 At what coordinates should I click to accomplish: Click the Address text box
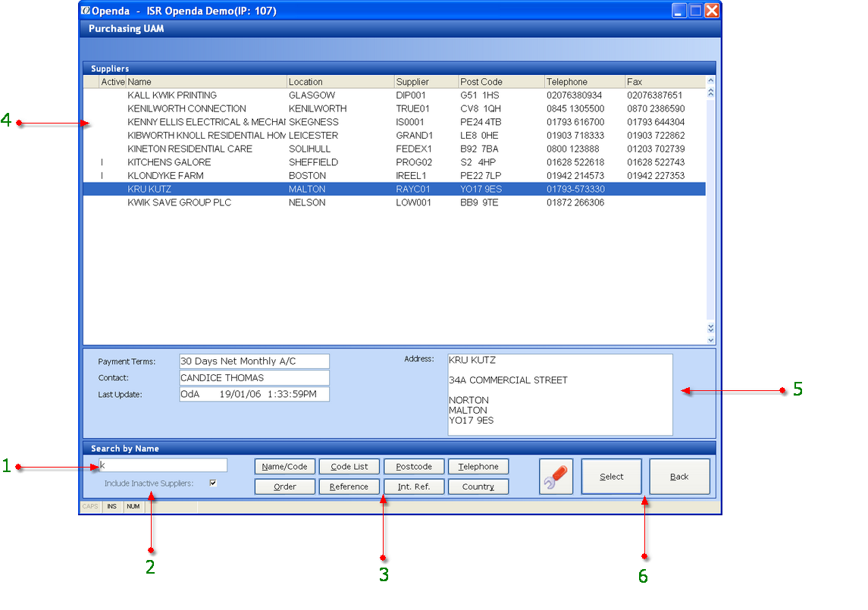pos(560,395)
